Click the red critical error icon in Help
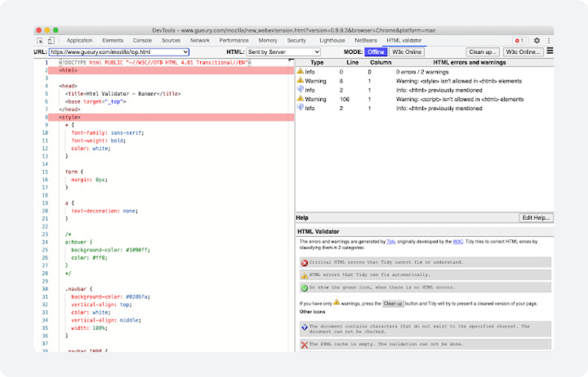This screenshot has width=588, height=377. [x=304, y=263]
